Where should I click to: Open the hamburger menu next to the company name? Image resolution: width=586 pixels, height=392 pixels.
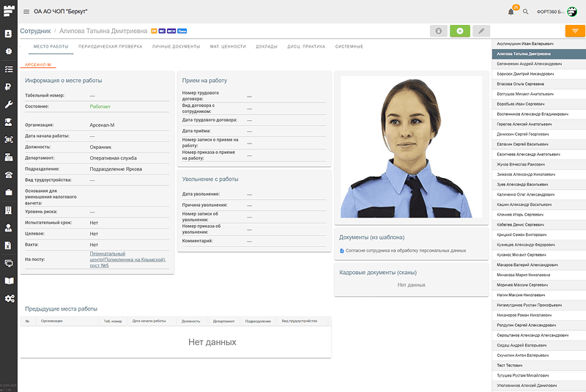pyautogui.click(x=26, y=11)
